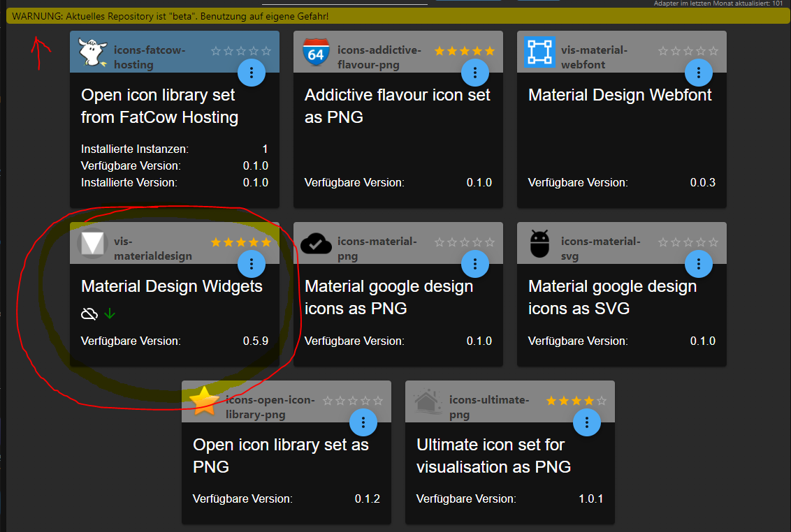Click the star rating of vis-materialdesign
Image resolution: width=791 pixels, height=532 pixels.
tap(241, 242)
